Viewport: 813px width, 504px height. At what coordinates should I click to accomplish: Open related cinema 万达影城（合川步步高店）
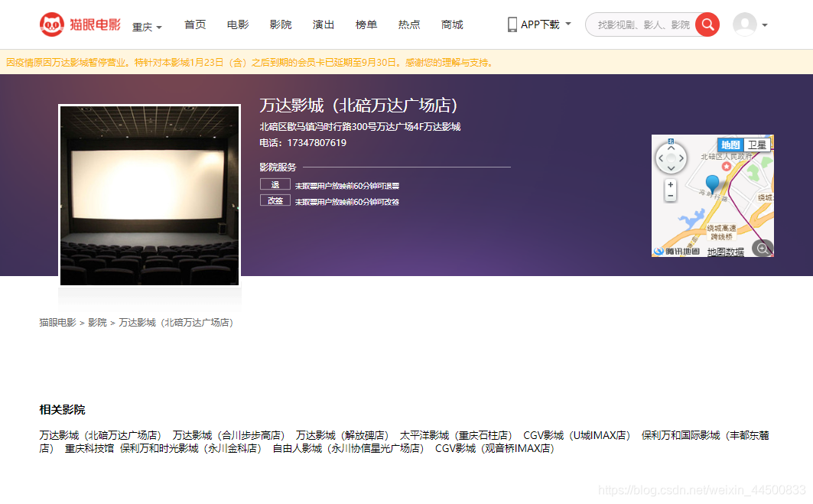229,435
